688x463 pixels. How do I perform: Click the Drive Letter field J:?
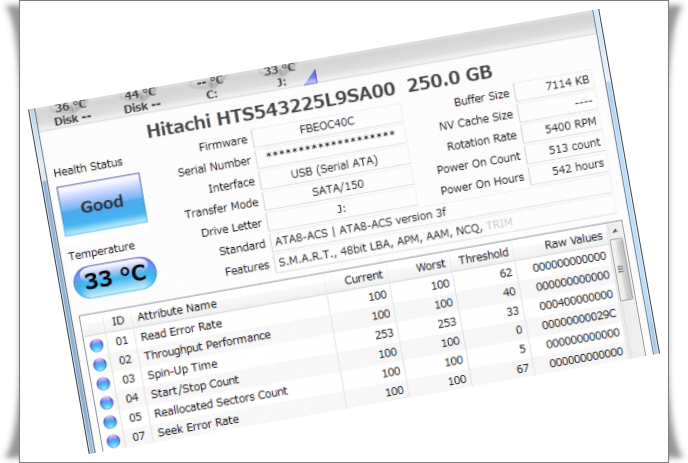(x=342, y=208)
